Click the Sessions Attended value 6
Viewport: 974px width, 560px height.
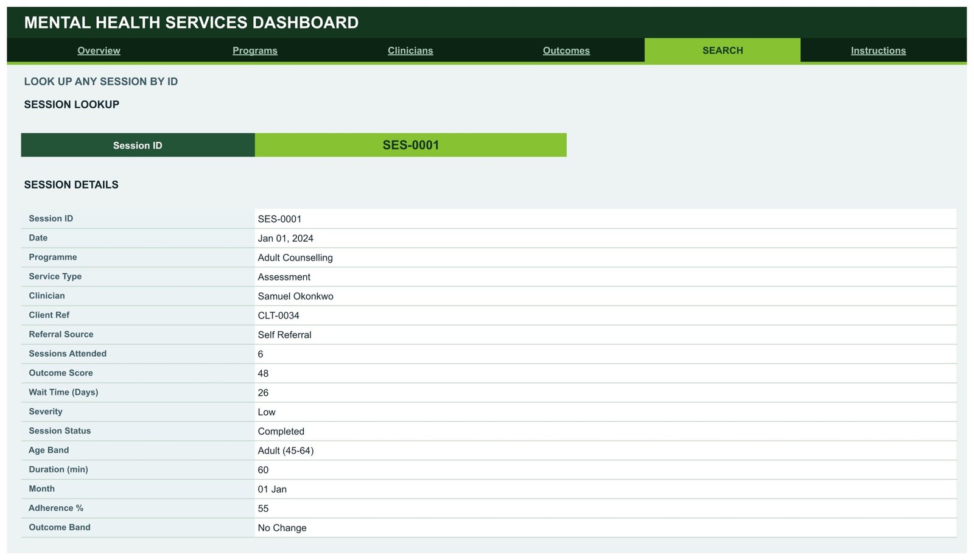261,354
